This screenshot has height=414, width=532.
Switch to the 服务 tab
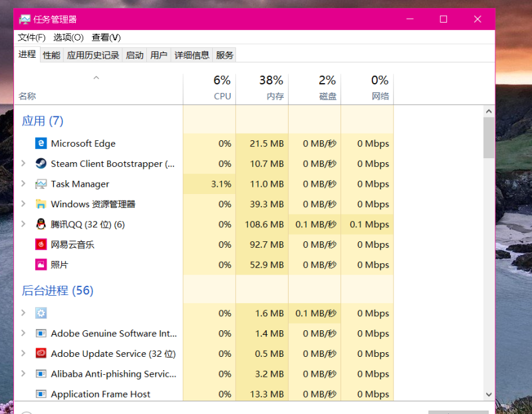(225, 55)
